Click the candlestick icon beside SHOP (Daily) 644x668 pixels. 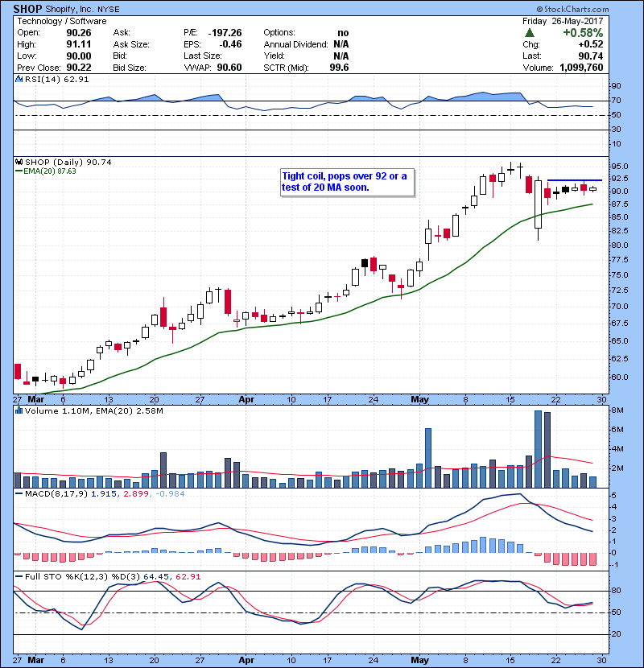tap(19, 162)
